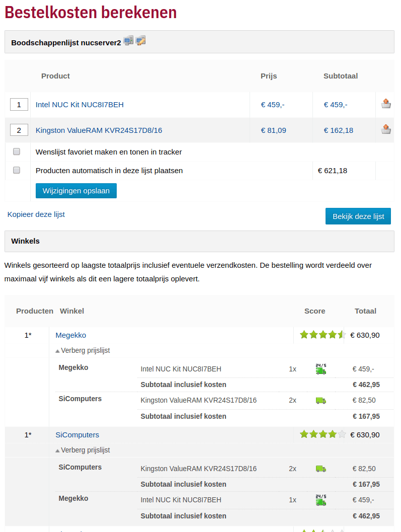
Task: Click 24/5 truck icon under SiComputers section
Action: (x=321, y=500)
